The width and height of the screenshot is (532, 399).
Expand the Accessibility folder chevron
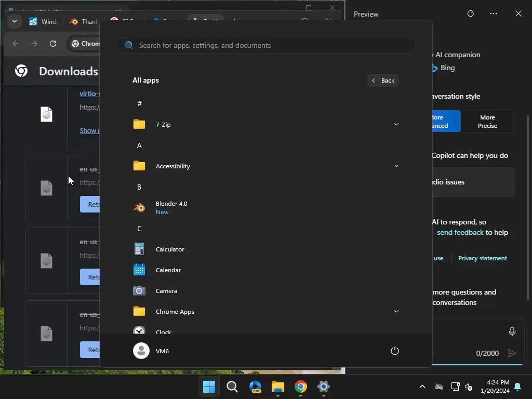(x=396, y=166)
